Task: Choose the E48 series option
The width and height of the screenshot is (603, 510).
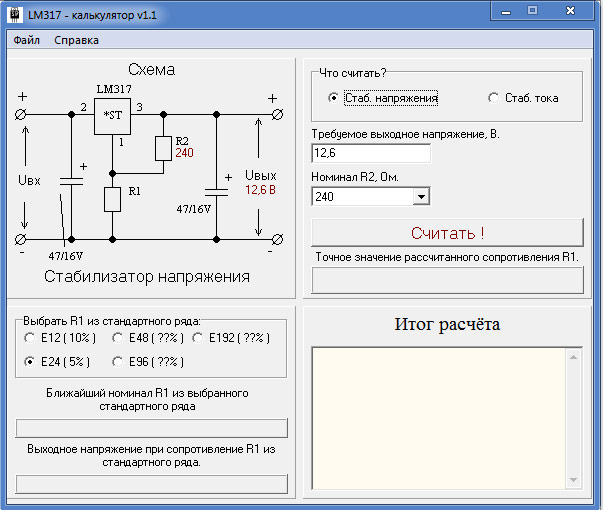Action: 118,338
